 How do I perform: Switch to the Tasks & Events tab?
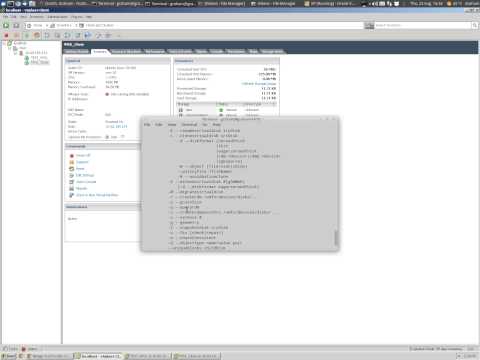tap(180, 51)
